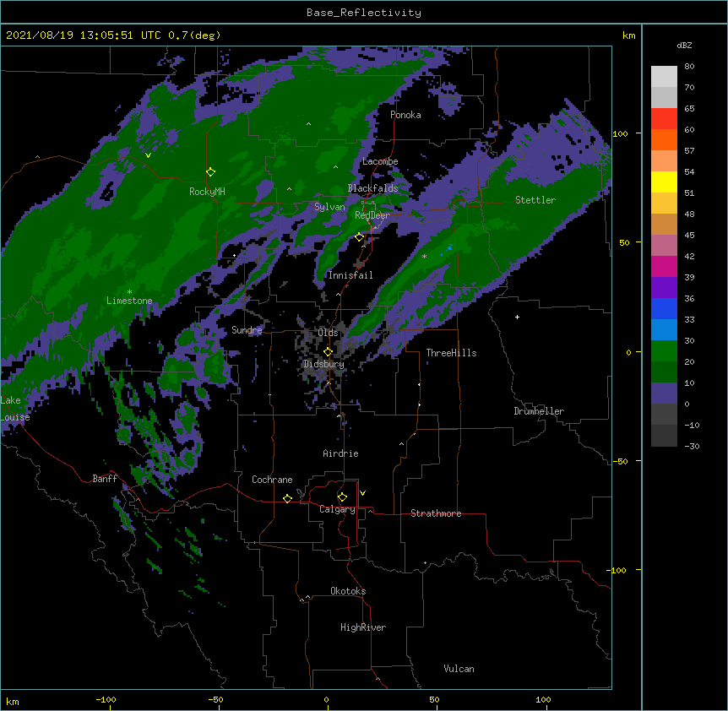Image resolution: width=728 pixels, height=711 pixels.
Task: Click the Didsbury town label
Action: [324, 364]
